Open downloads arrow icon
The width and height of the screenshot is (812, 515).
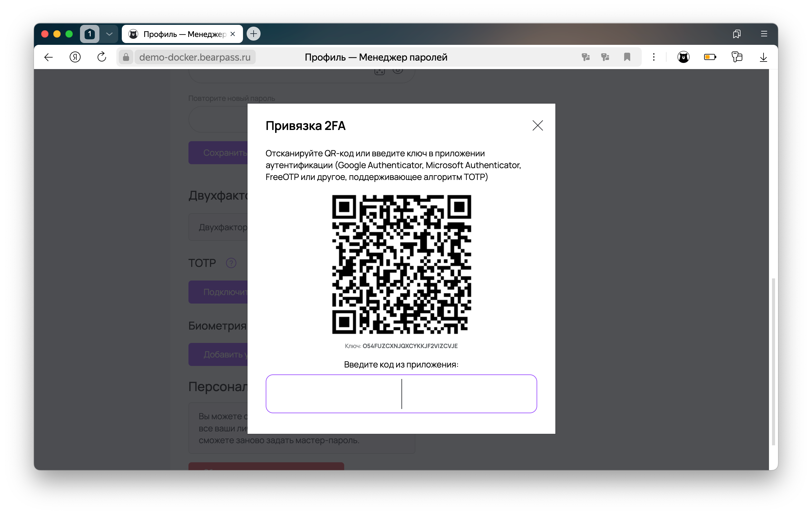(x=763, y=57)
